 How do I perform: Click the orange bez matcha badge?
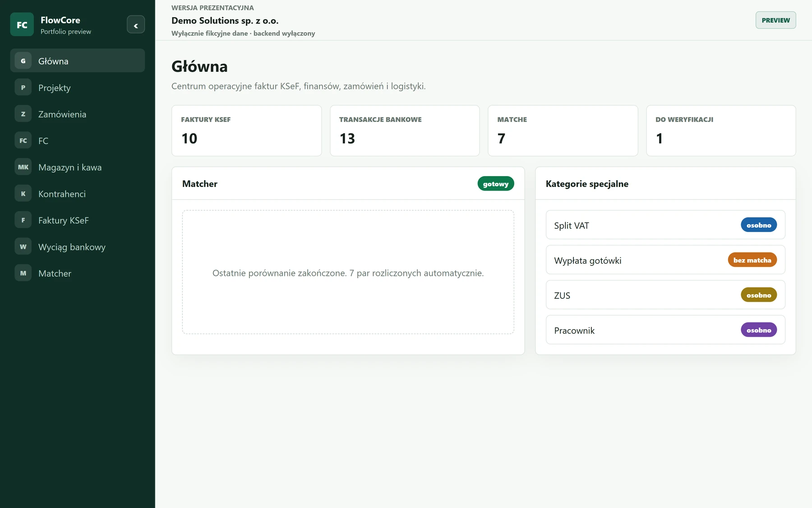pos(752,260)
